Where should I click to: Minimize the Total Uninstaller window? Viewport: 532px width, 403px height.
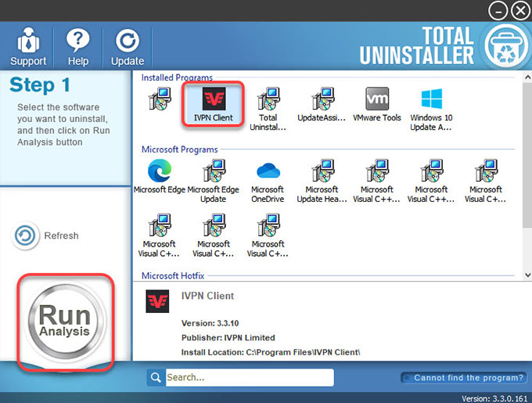pyautogui.click(x=498, y=11)
